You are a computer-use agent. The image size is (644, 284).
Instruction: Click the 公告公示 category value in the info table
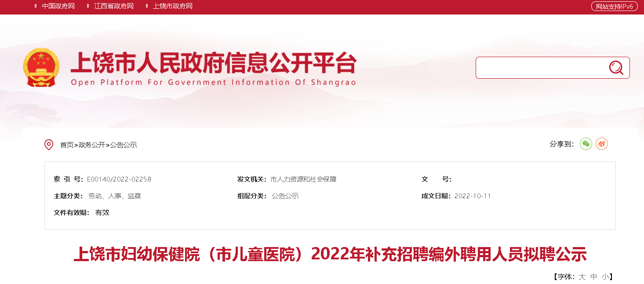click(285, 196)
